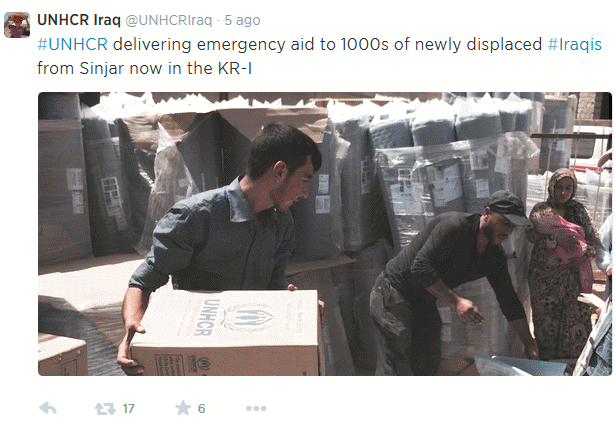
Task: Click the reply arrow icon
Action: pyautogui.click(x=48, y=409)
